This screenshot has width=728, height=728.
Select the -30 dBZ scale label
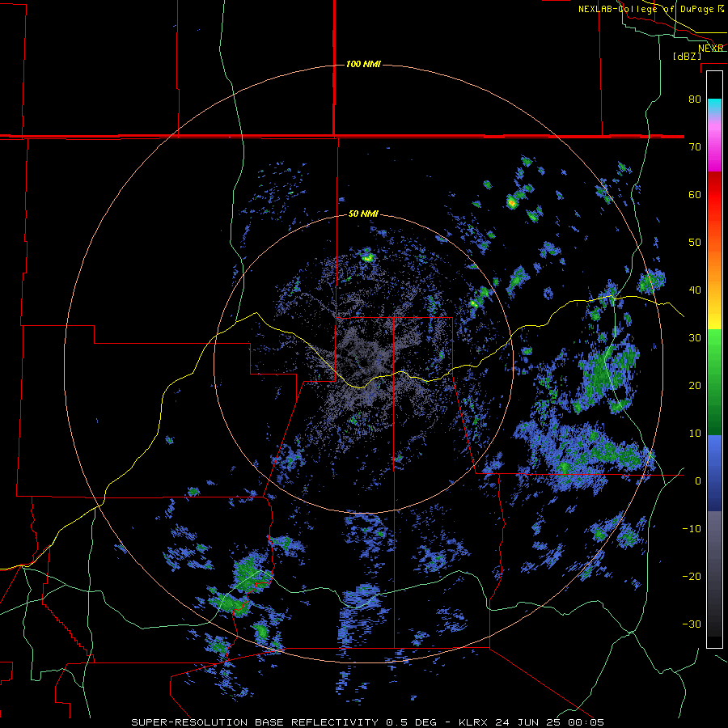point(692,624)
